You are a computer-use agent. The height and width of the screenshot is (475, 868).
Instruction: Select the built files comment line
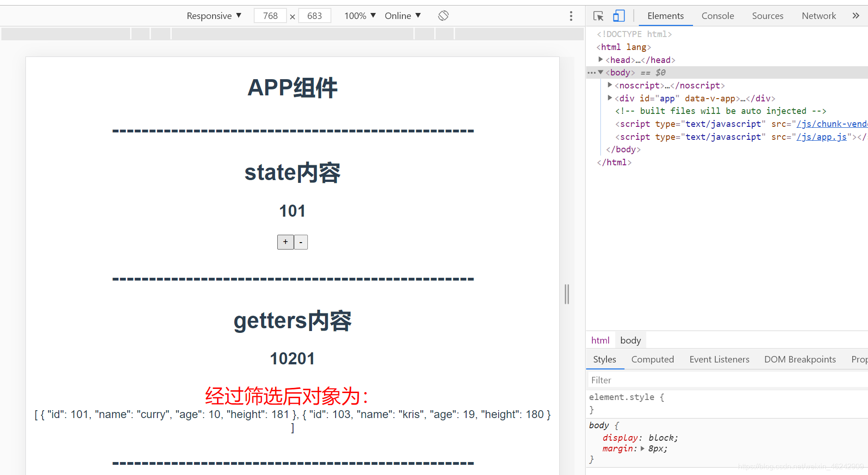[x=720, y=111]
